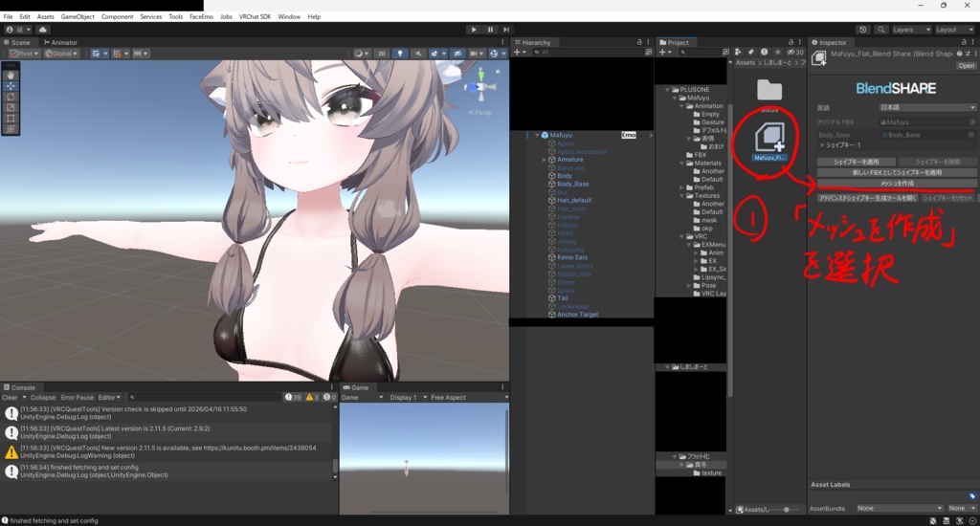This screenshot has height=526, width=980.
Task: Select the Scale tool
Action: pyautogui.click(x=11, y=107)
